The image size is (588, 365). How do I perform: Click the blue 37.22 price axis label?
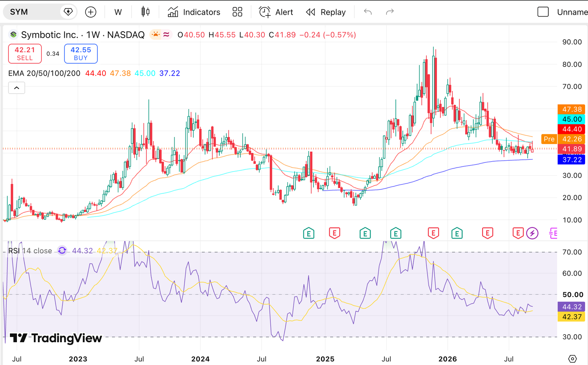572,160
